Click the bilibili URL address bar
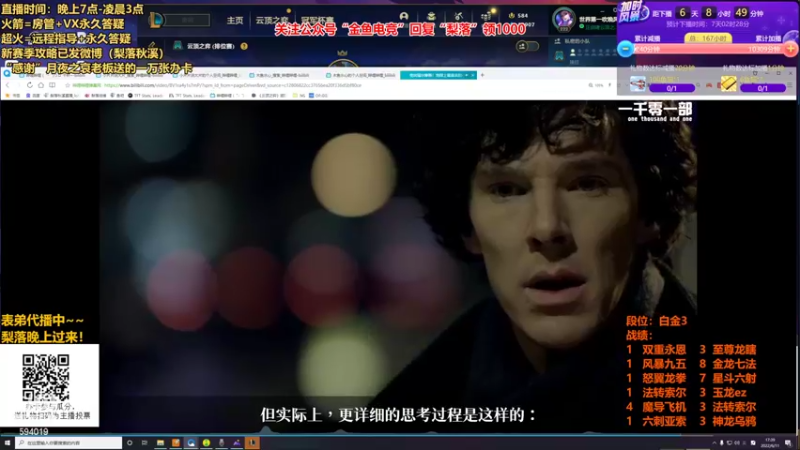Screen dimensions: 800x450 (232, 85)
